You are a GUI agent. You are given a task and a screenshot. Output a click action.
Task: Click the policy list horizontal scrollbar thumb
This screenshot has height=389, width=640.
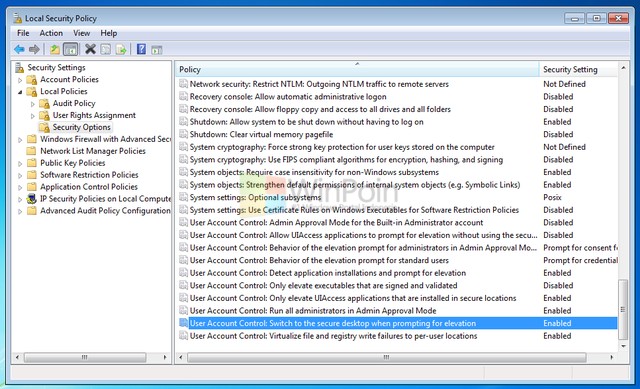coord(387,357)
